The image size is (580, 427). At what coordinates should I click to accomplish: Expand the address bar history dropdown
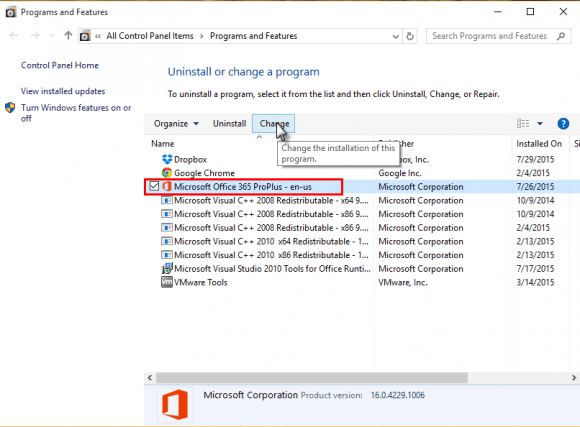point(395,36)
